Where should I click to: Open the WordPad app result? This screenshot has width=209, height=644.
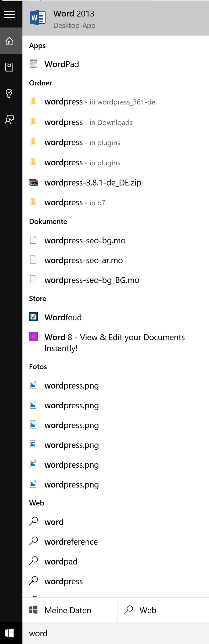coord(116,64)
